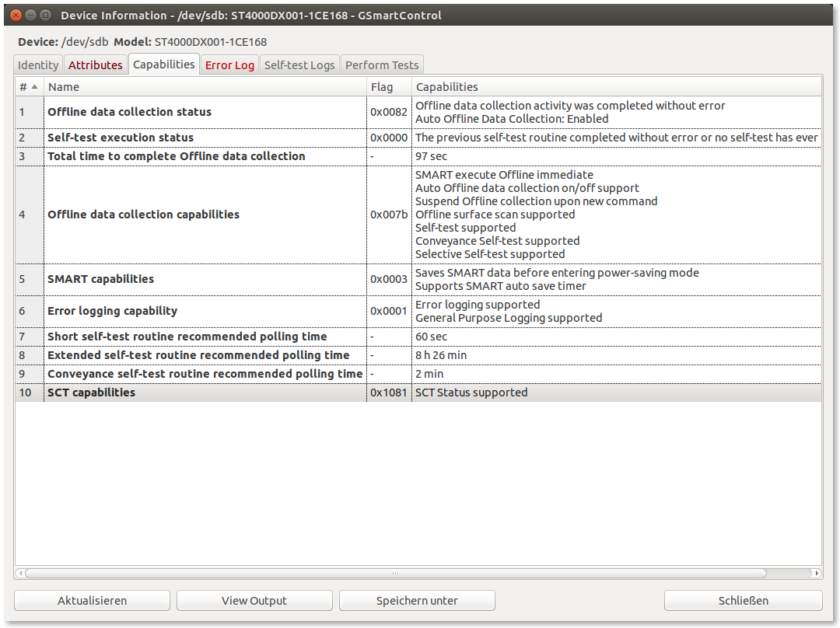
Task: Click General Purpose Logging supported text
Action: pos(509,318)
